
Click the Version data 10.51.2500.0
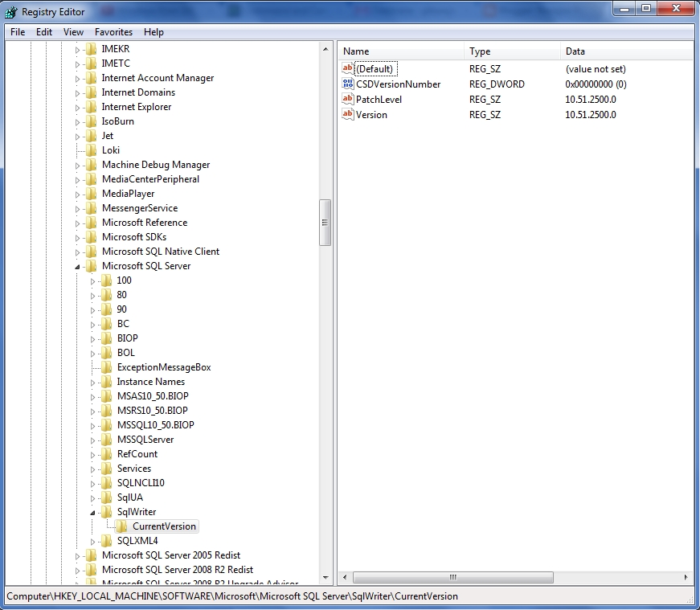591,115
